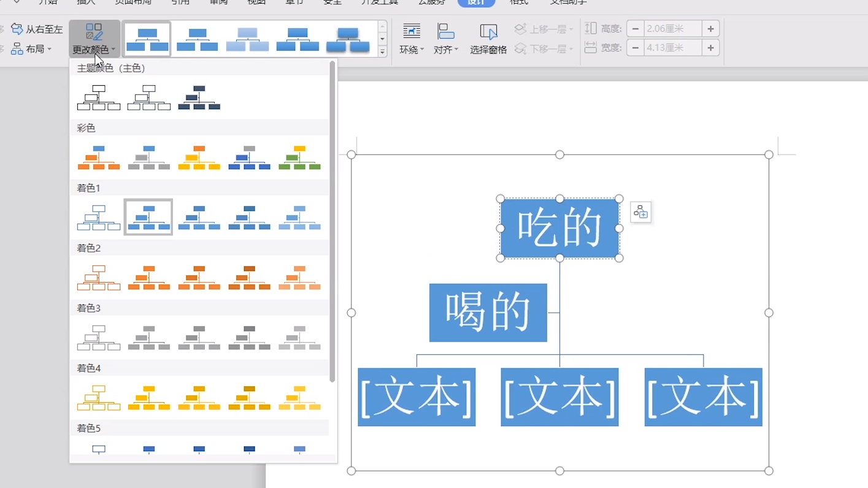This screenshot has width=868, height=488.
Task: Select the right [文本] placeholder box
Action: pos(704,397)
